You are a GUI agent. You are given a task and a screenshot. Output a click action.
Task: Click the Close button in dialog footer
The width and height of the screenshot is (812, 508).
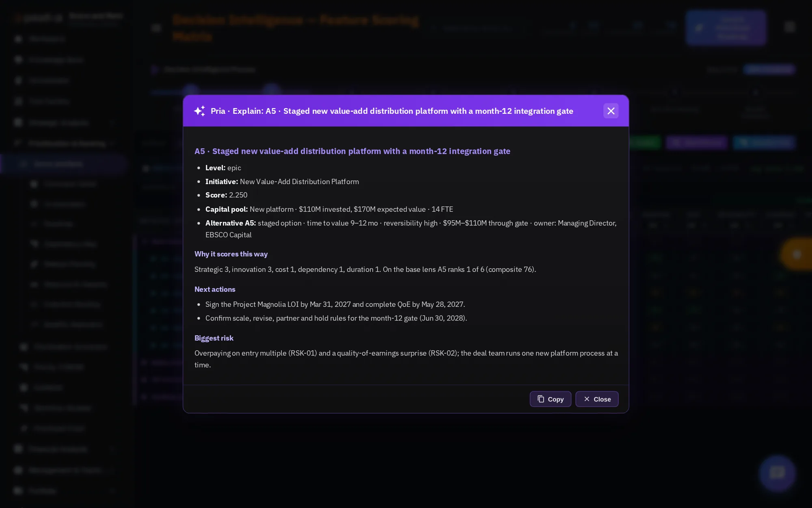pos(597,399)
